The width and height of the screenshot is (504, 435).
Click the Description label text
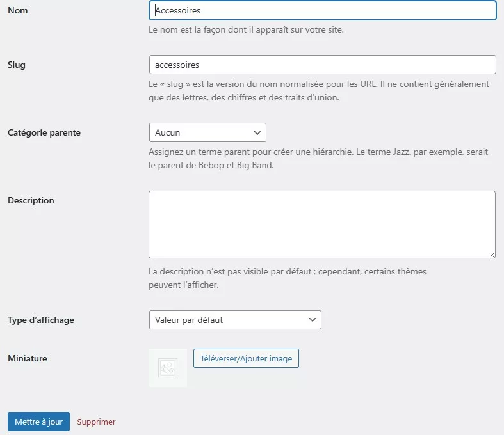31,200
